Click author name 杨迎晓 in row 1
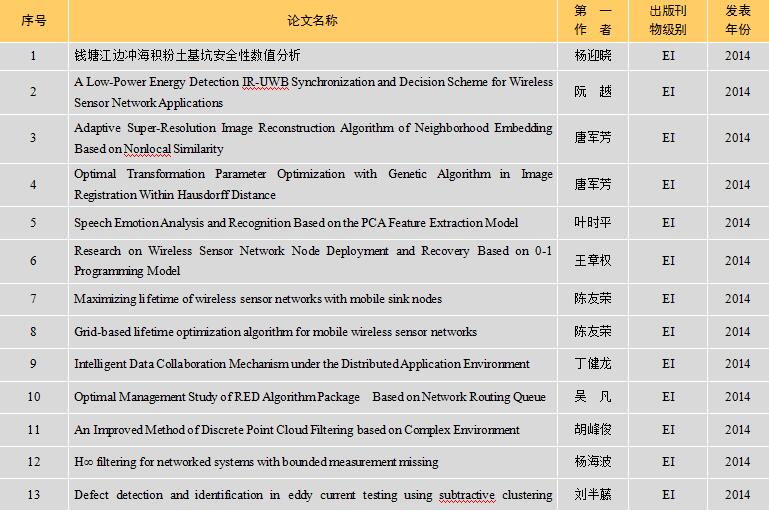 click(592, 56)
